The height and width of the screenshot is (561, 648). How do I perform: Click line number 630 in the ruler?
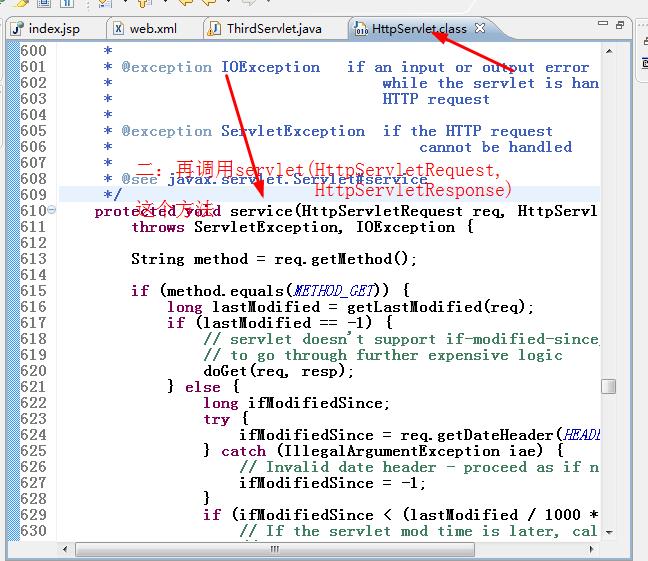pyautogui.click(x=33, y=531)
